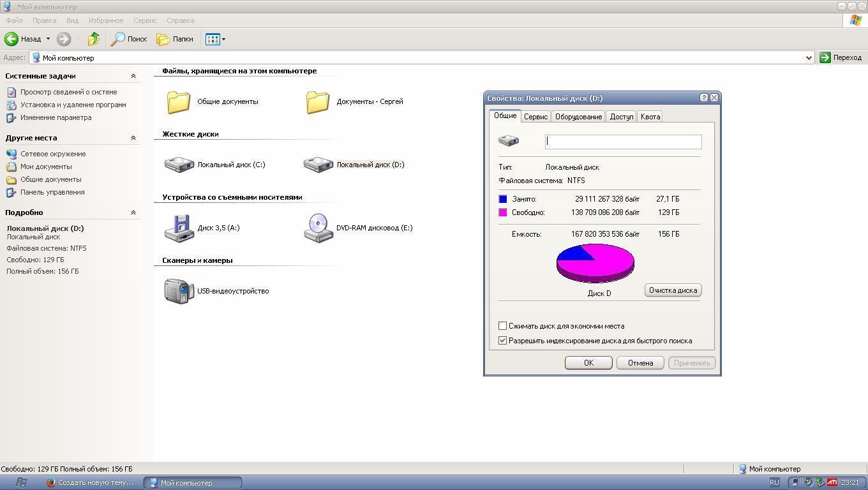Viewport: 868px width, 490px height.
Task: Click the Переход green arrow button
Action: (825, 57)
